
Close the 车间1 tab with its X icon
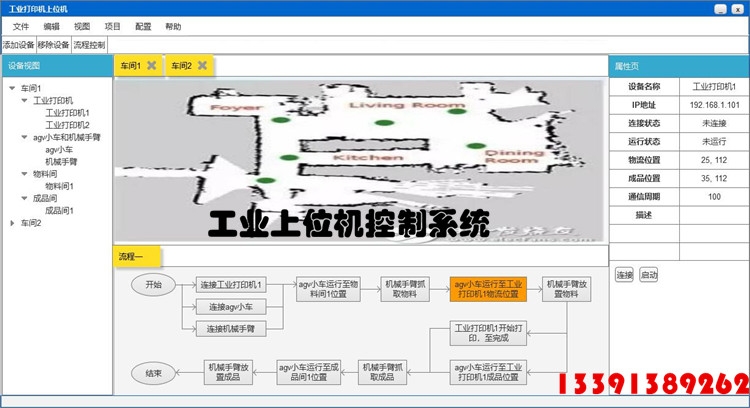pos(151,66)
